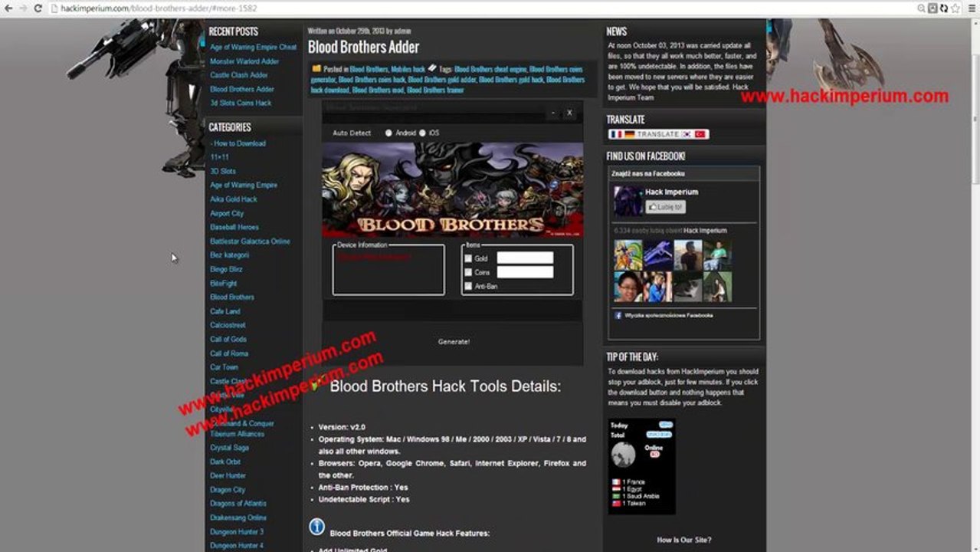Click the grey square extension icon in address bar
This screenshot has height=552, width=980.
[932, 8]
